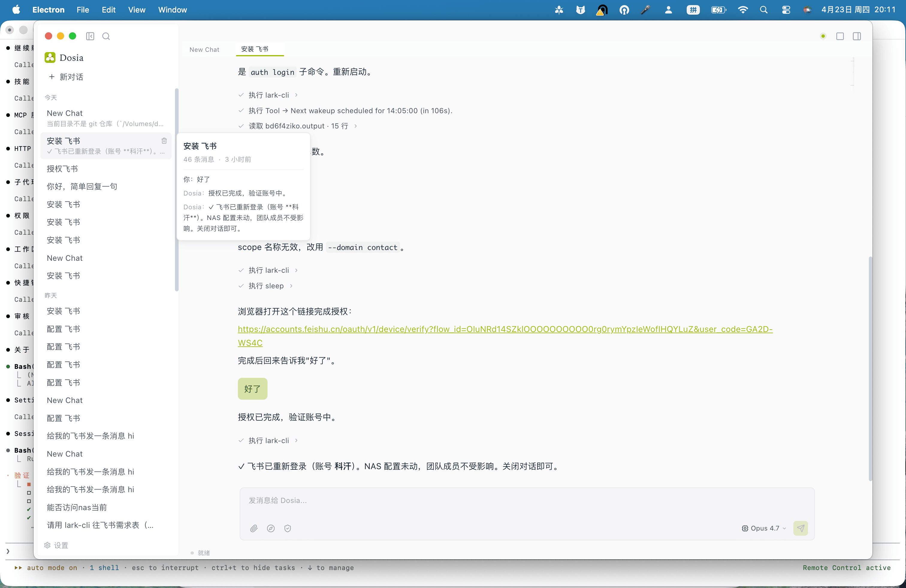The width and height of the screenshot is (906, 588).
Task: Click the green Dosia logo icon
Action: click(x=50, y=57)
